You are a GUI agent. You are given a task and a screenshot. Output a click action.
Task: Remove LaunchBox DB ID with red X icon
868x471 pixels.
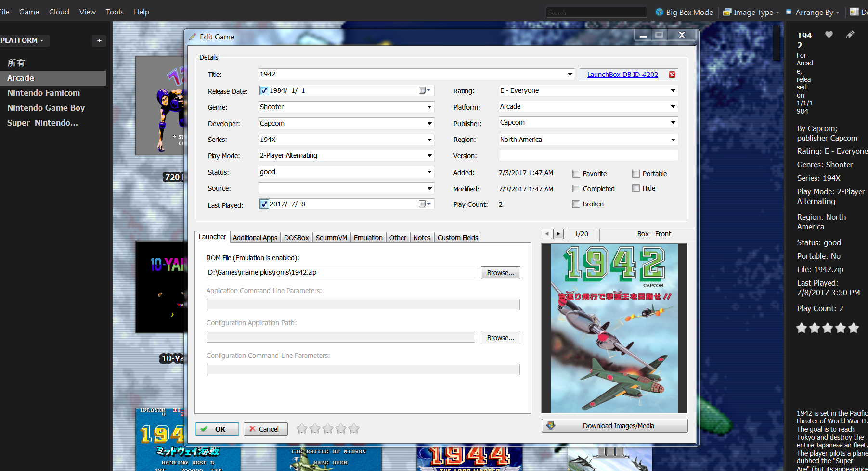(672, 75)
